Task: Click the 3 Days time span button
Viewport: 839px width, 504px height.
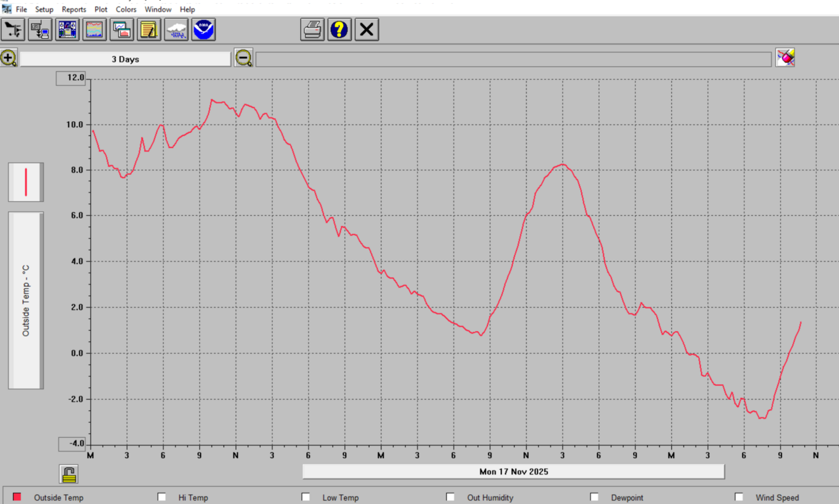Action: pyautogui.click(x=125, y=59)
